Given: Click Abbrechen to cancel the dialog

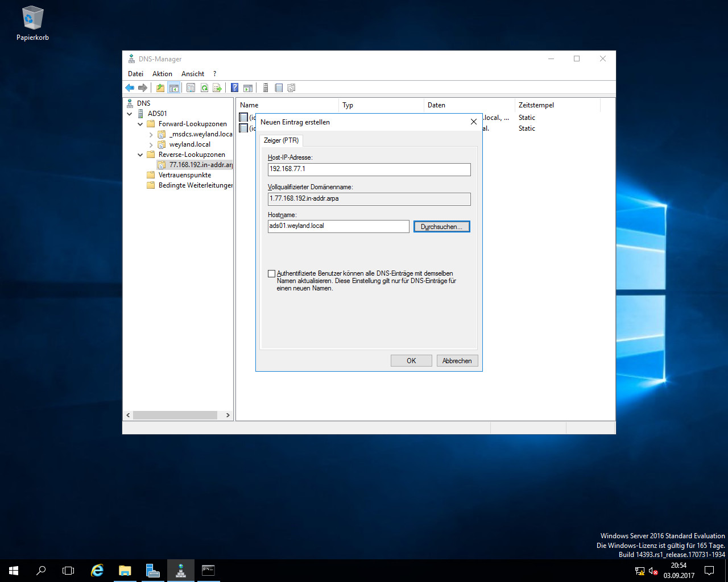Looking at the screenshot, I should [x=457, y=361].
